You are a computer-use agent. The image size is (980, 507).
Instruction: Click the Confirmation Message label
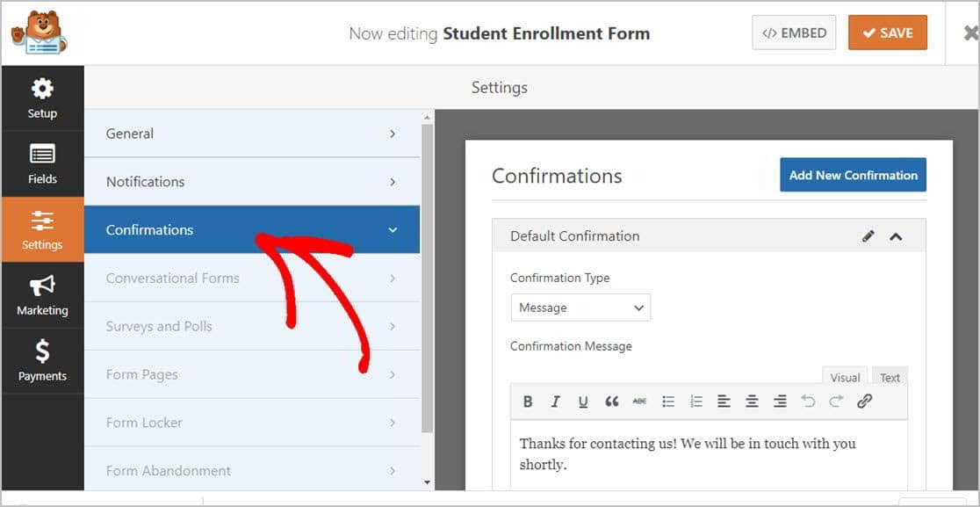[571, 345]
